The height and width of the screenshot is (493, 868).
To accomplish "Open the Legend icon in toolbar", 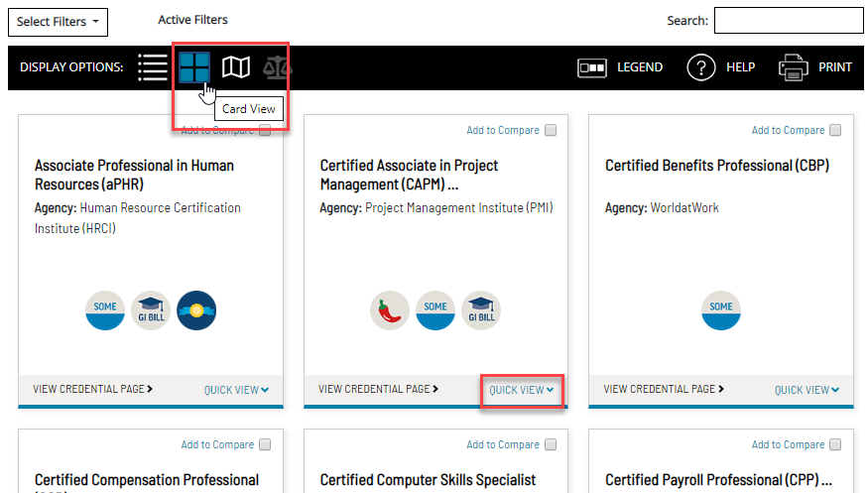I will [592, 67].
